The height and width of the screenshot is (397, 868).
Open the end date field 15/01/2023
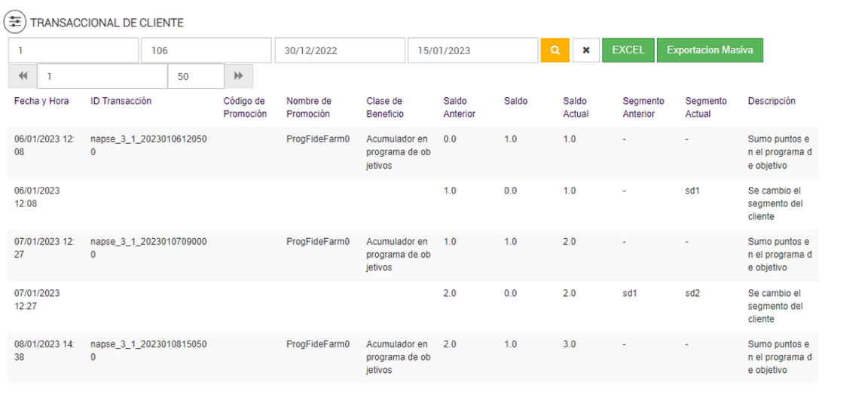(x=472, y=50)
